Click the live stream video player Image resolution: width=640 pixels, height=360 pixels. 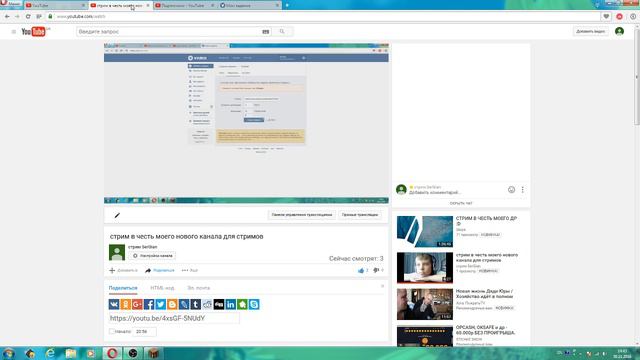(x=246, y=123)
